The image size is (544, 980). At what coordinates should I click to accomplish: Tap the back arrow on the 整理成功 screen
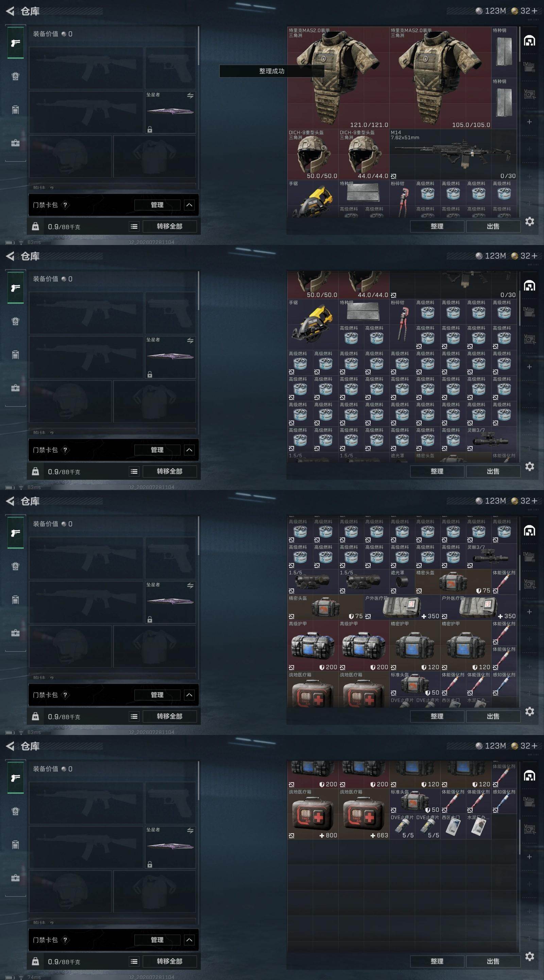click(x=10, y=11)
